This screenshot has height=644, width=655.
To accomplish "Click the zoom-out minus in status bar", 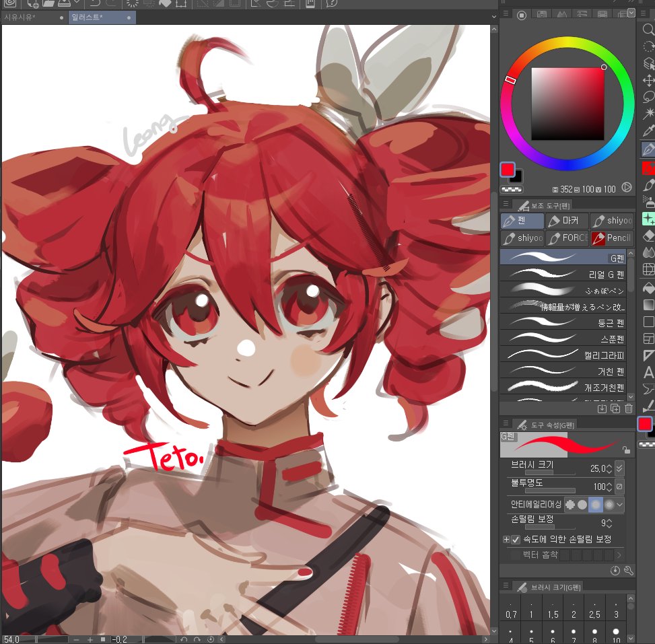I will (76, 639).
